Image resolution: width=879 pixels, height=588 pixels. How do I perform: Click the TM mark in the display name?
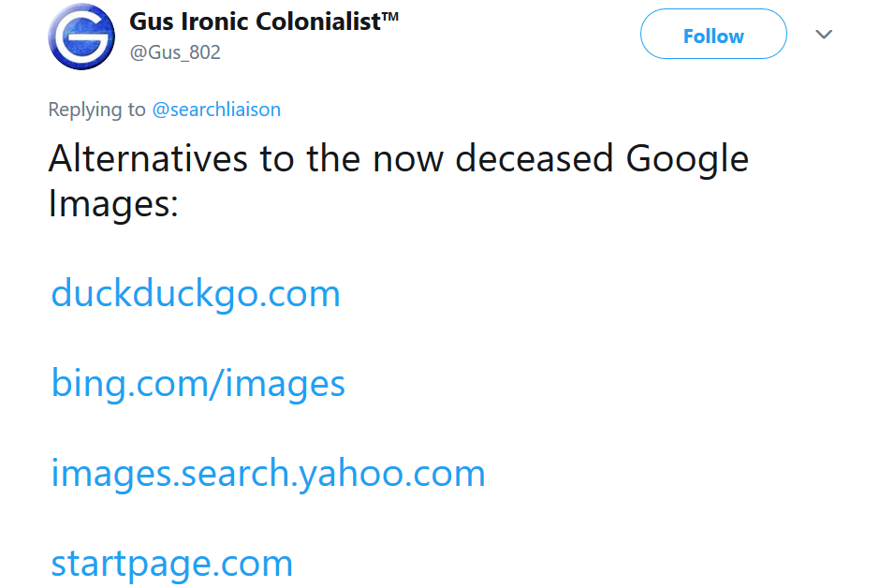(390, 14)
